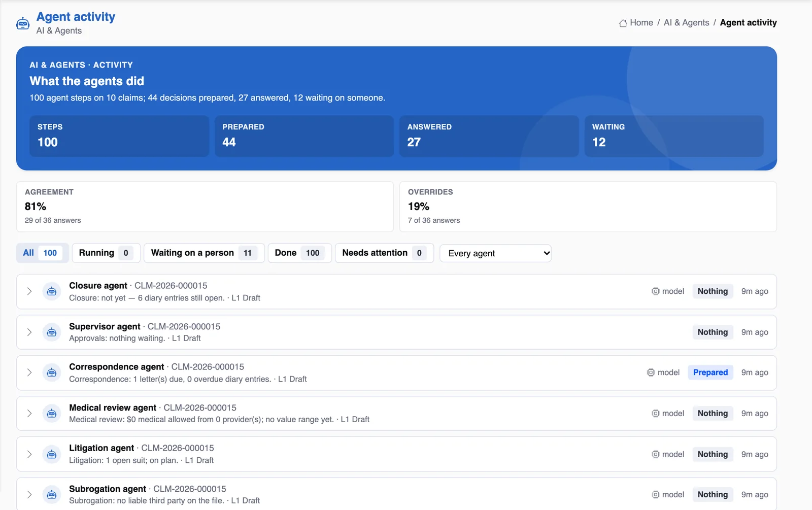Screen dimensions: 812x510
Task: Click the PREPARED 44 stat card
Action: [304, 136]
